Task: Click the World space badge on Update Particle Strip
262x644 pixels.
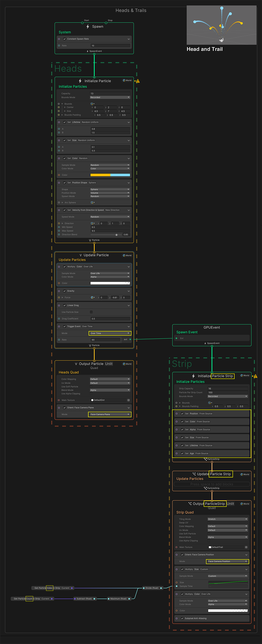Action: (245, 474)
